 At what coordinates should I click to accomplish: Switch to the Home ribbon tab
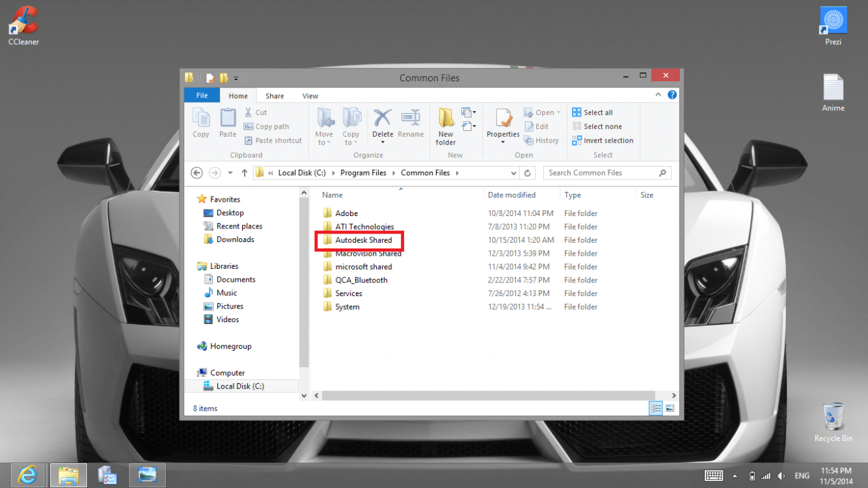tap(238, 96)
